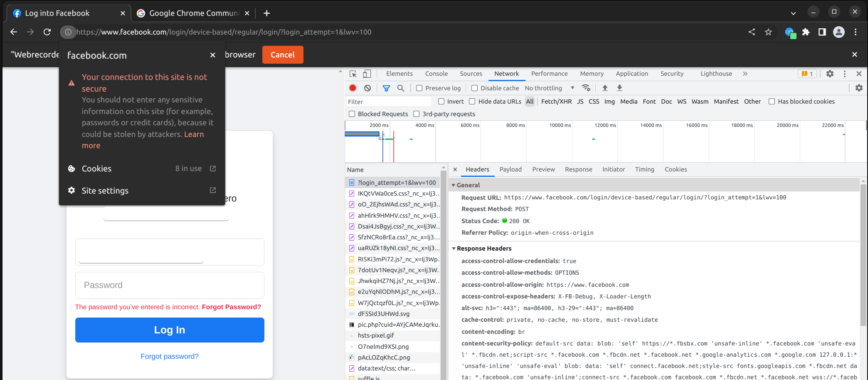Open DevTools main settings gear
This screenshot has height=380, width=868.
point(830,74)
